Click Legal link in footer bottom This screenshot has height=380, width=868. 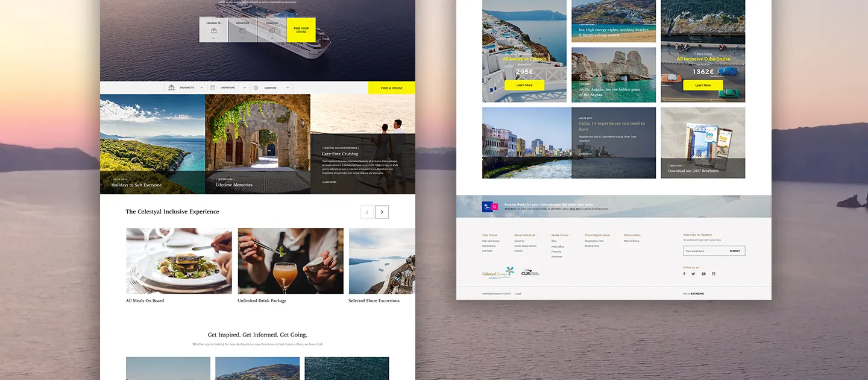(x=518, y=294)
